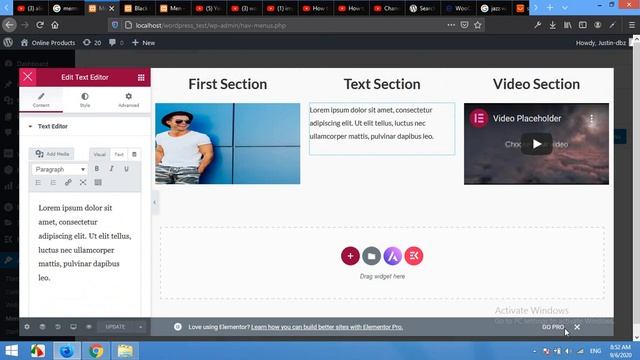Click inside the Lorem ipsum editor text
Screen dimensions: 640x360
85,243
